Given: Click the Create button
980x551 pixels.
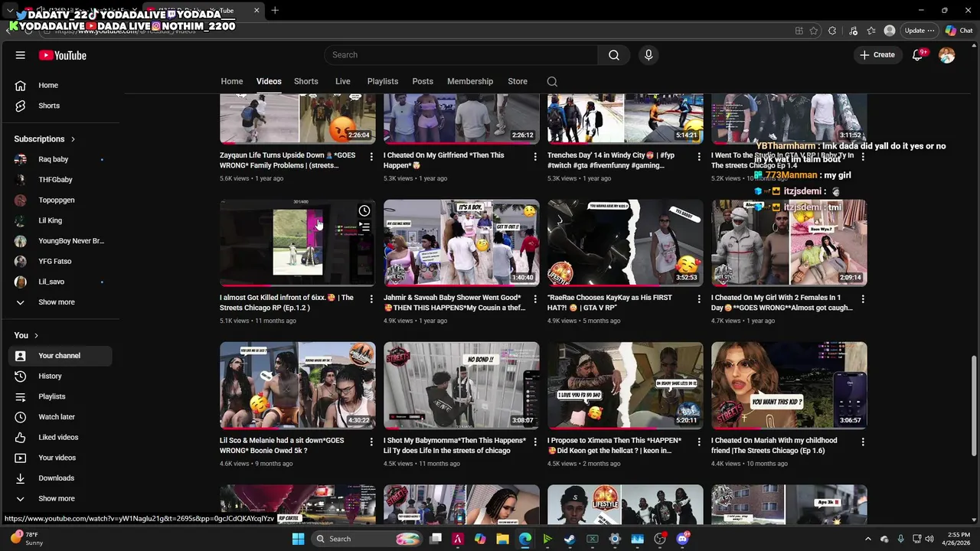Looking at the screenshot, I should click(877, 55).
